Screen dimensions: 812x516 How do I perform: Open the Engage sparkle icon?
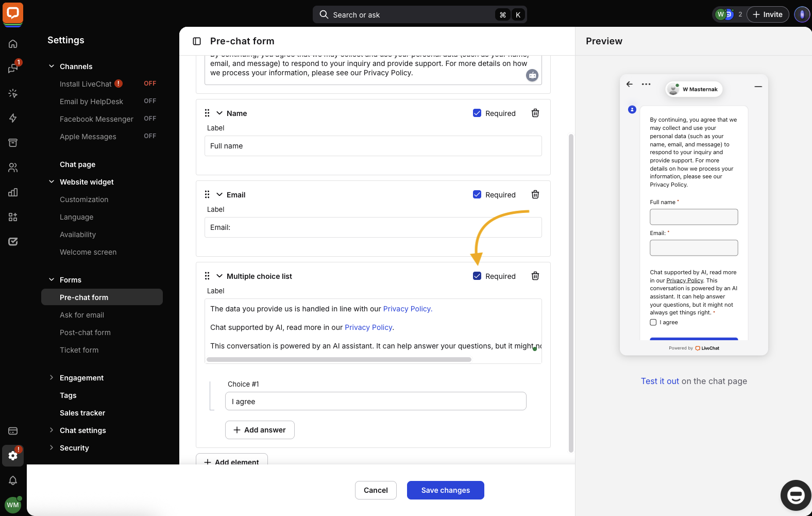[13, 93]
